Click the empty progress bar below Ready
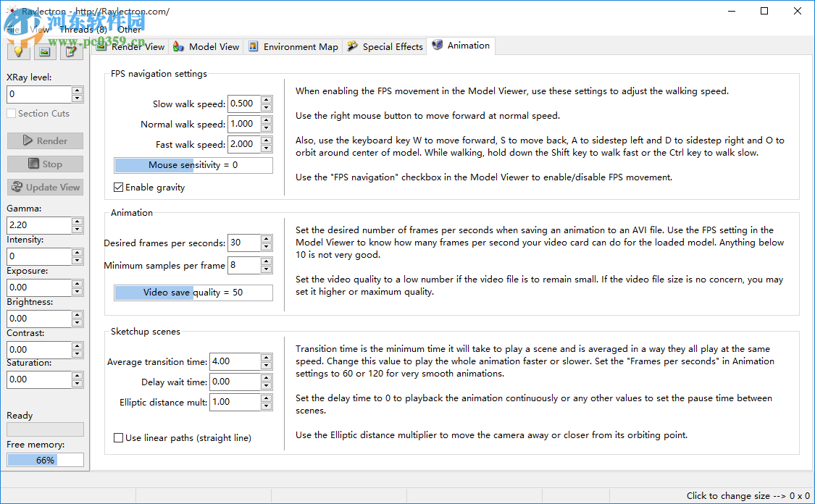 pyautogui.click(x=45, y=429)
